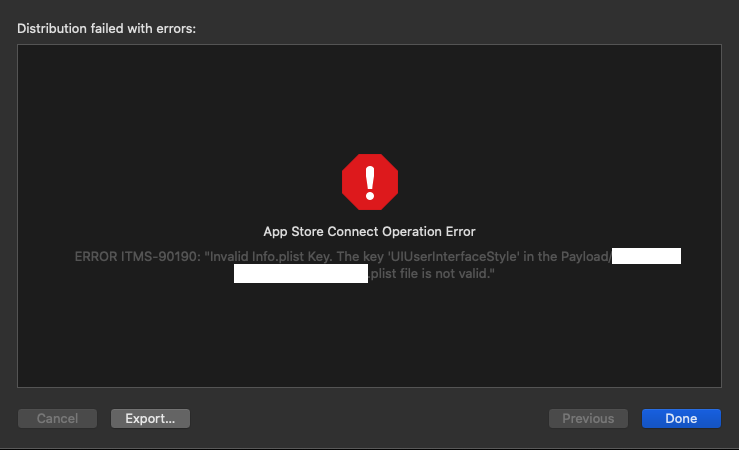Click dialog footer between Export and Previous
This screenshot has width=739, height=450.
coord(369,419)
